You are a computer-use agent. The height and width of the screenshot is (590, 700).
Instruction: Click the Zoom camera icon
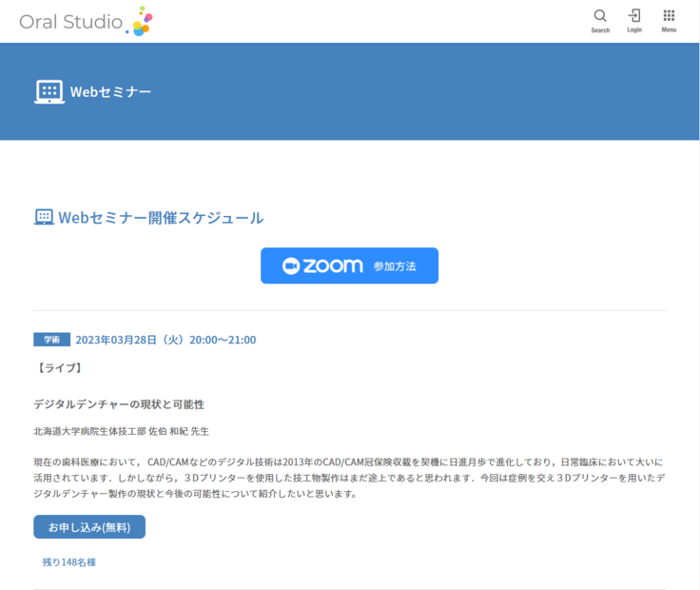pyautogui.click(x=291, y=266)
